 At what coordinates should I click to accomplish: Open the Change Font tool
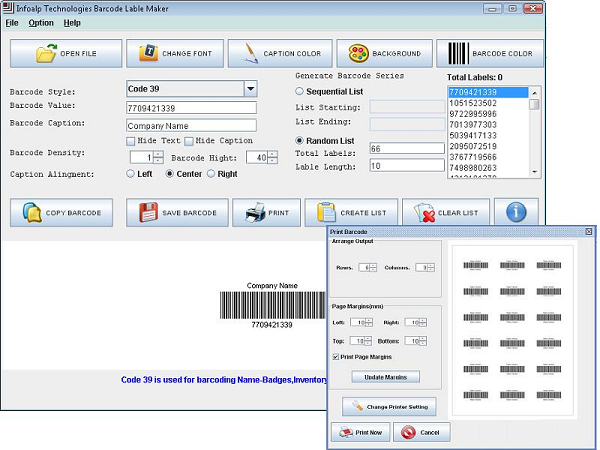point(176,53)
